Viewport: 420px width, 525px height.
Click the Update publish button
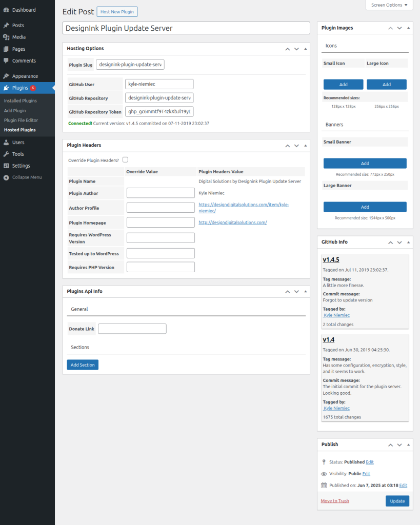pyautogui.click(x=397, y=501)
